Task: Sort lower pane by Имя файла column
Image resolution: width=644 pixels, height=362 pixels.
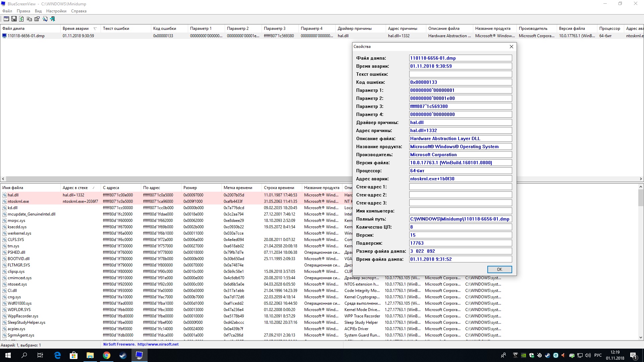Action: (13, 188)
